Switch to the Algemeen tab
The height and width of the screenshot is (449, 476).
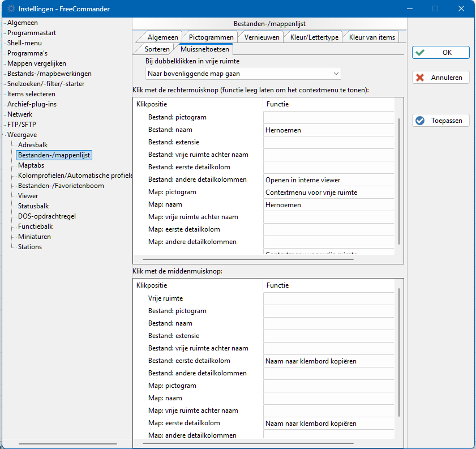pyautogui.click(x=162, y=37)
